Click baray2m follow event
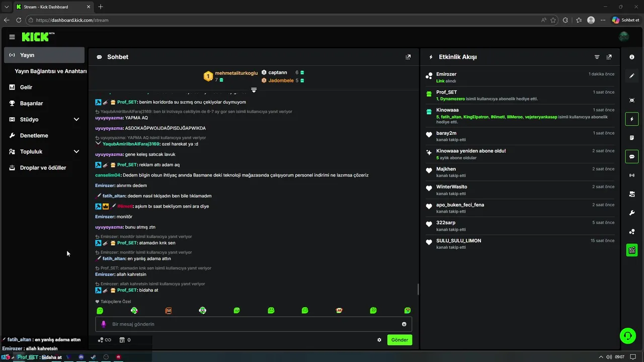 pyautogui.click(x=520, y=136)
